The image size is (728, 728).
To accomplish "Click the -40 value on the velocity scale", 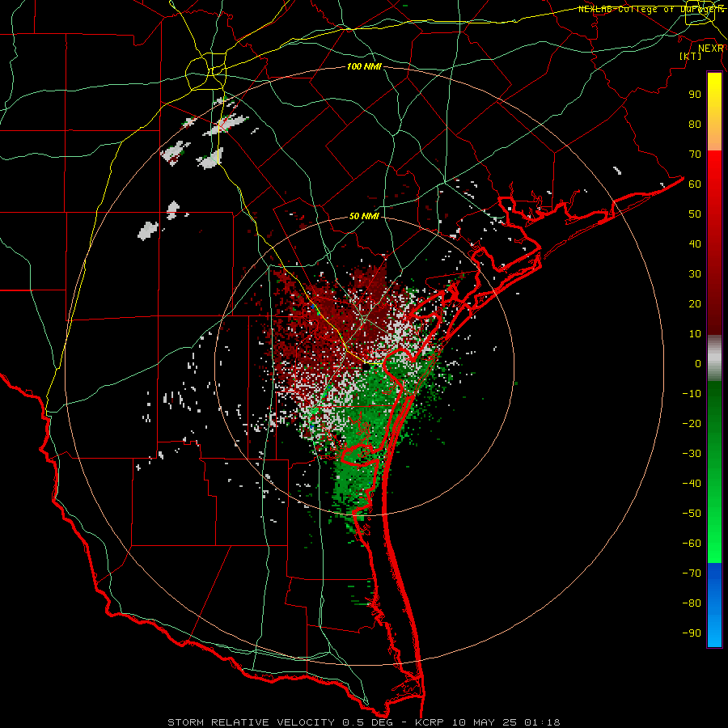I will coord(692,484).
